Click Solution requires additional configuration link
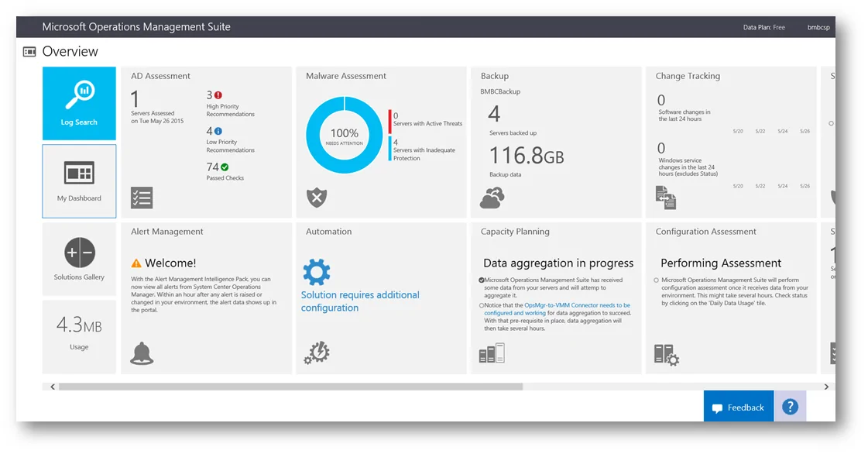 point(360,301)
